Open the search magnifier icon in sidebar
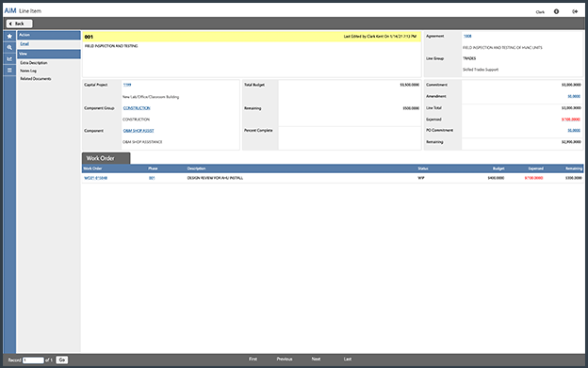The width and height of the screenshot is (588, 368). (x=9, y=48)
